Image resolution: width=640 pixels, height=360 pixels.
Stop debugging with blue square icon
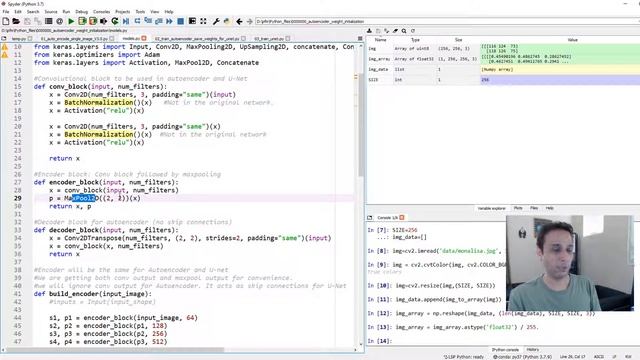pos(180,21)
